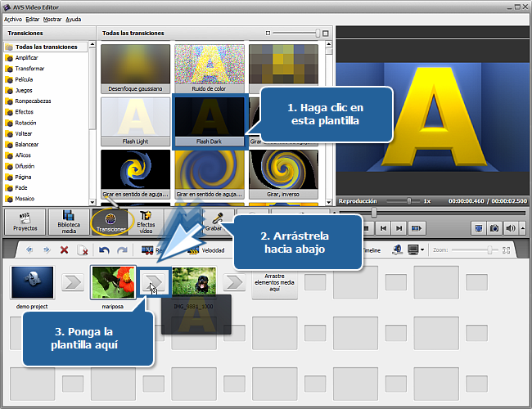Open the Archivo menu
Image resolution: width=532 pixels, height=409 pixels.
13,18
